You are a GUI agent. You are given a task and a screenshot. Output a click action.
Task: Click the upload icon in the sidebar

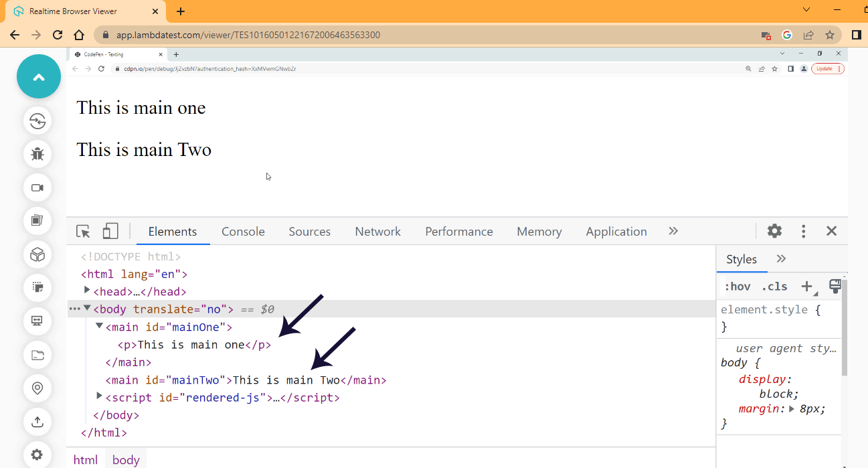pyautogui.click(x=37, y=422)
